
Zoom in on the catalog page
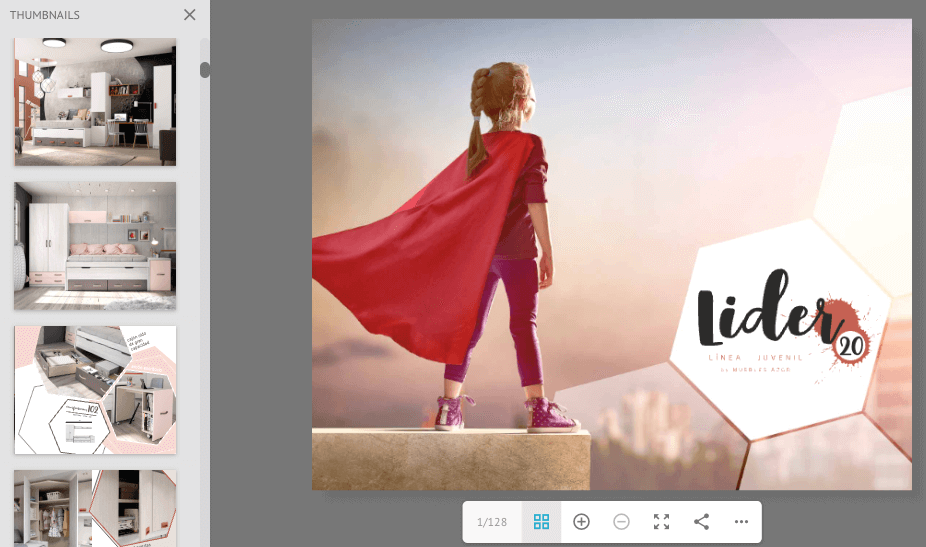pyautogui.click(x=581, y=522)
